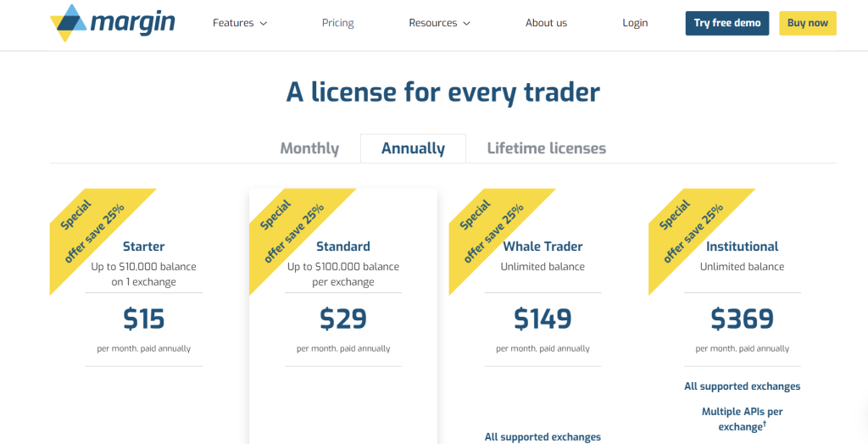Select the Annually pricing tab
The image size is (868, 444).
point(413,148)
